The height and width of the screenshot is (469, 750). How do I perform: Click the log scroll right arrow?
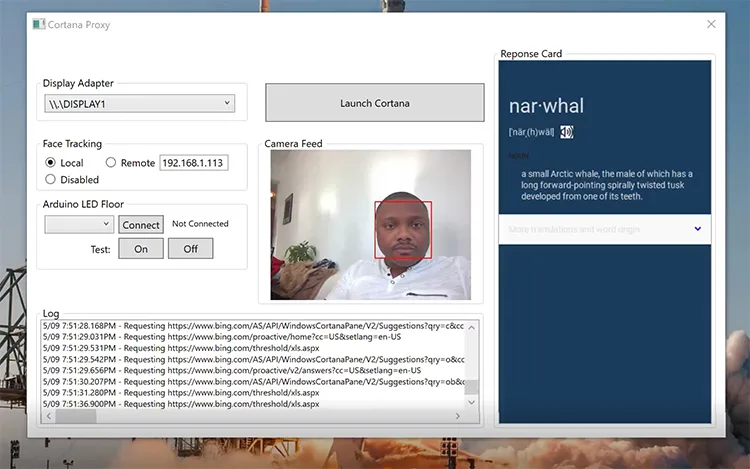458,416
